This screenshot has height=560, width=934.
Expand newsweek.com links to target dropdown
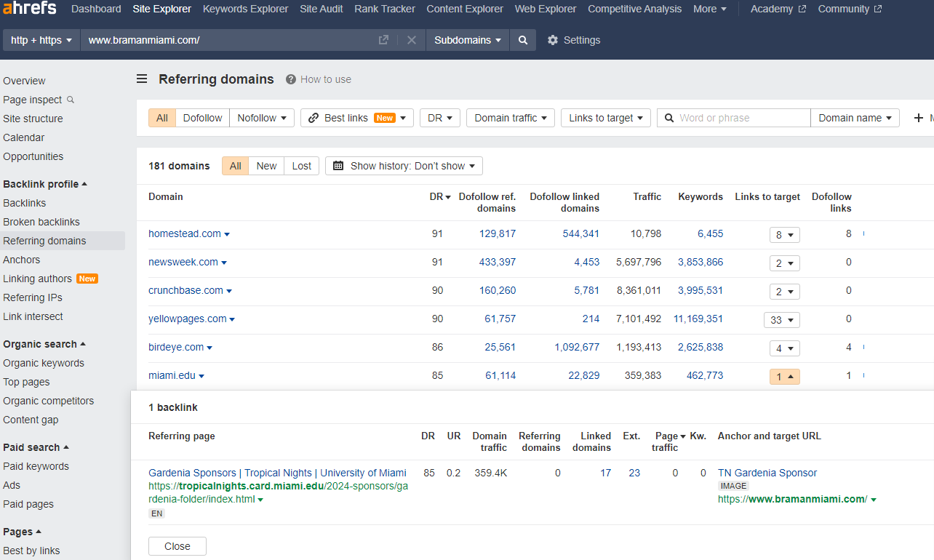point(784,263)
